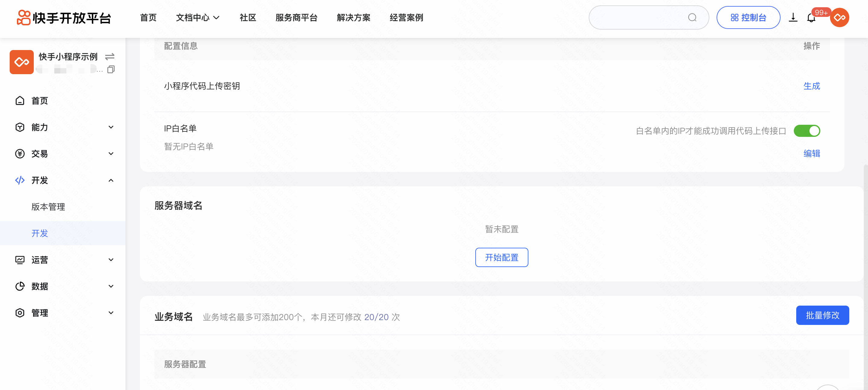Open the 文档中心 dropdown menu
Screen dimensions: 868x390
pos(198,17)
